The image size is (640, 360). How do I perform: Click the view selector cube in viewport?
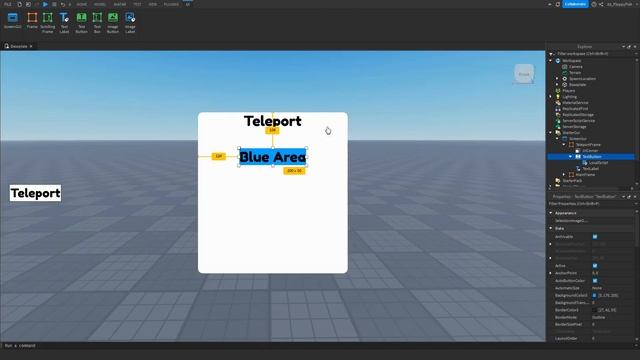[524, 74]
